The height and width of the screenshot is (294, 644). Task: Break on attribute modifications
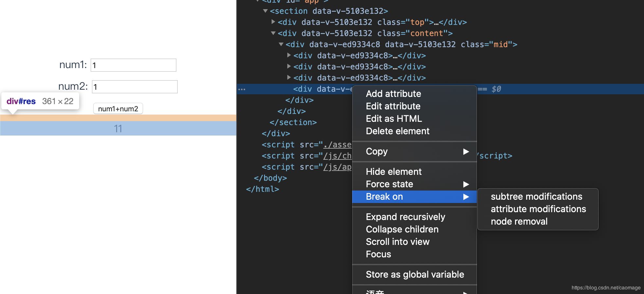(538, 209)
